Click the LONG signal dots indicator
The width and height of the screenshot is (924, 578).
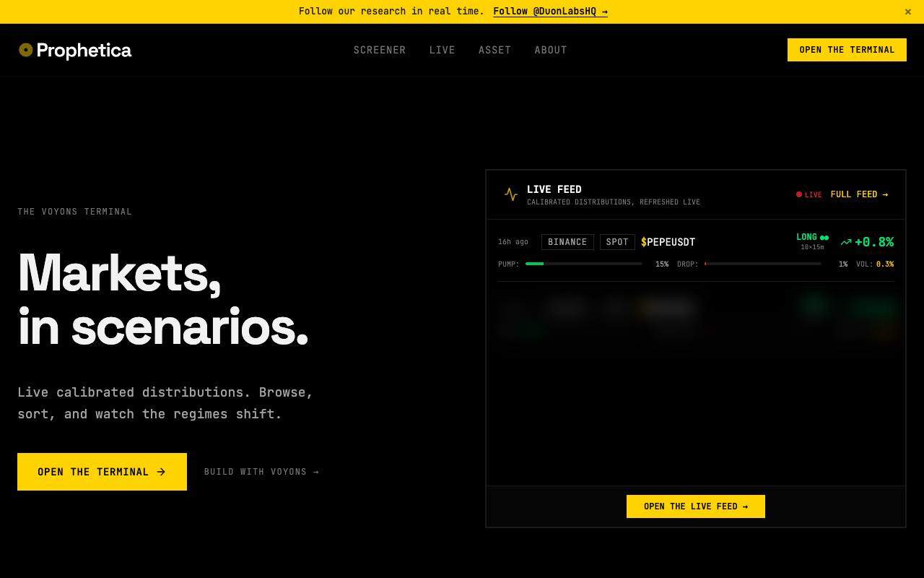pos(824,238)
